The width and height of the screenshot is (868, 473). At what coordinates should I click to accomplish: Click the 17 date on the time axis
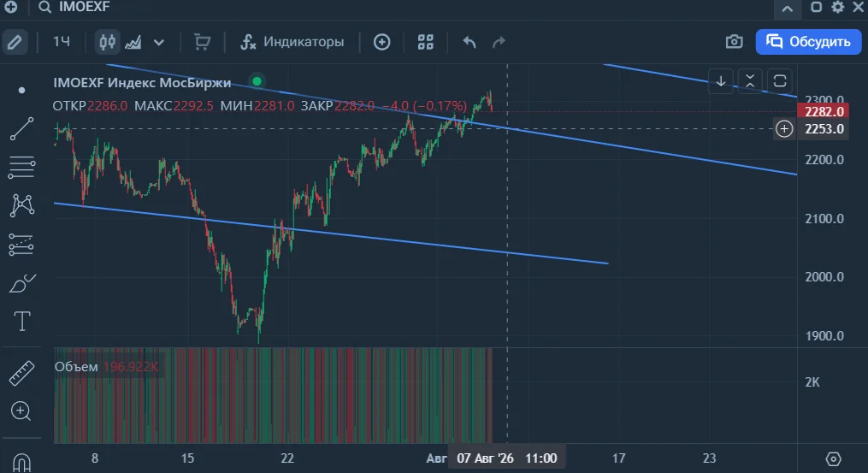pos(618,458)
